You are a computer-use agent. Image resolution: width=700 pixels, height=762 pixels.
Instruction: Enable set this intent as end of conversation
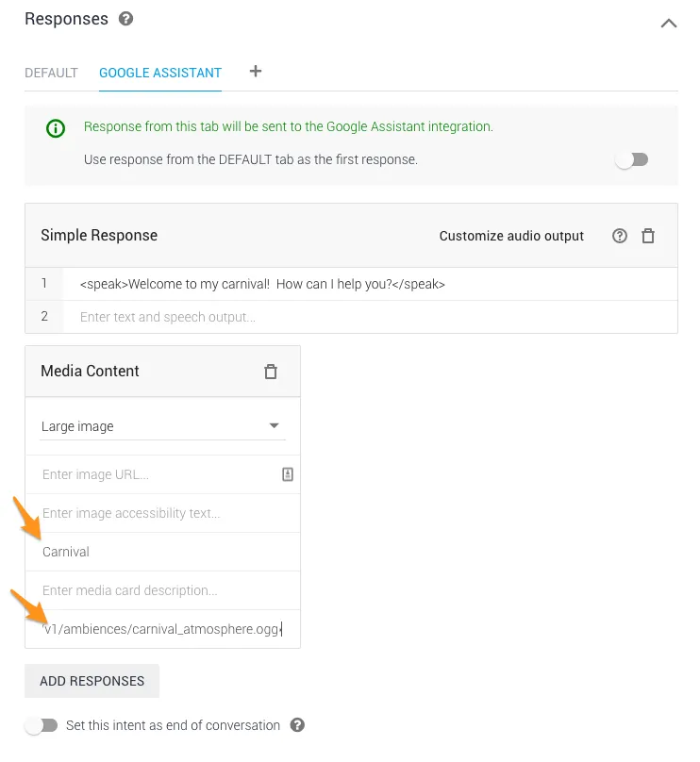42,725
